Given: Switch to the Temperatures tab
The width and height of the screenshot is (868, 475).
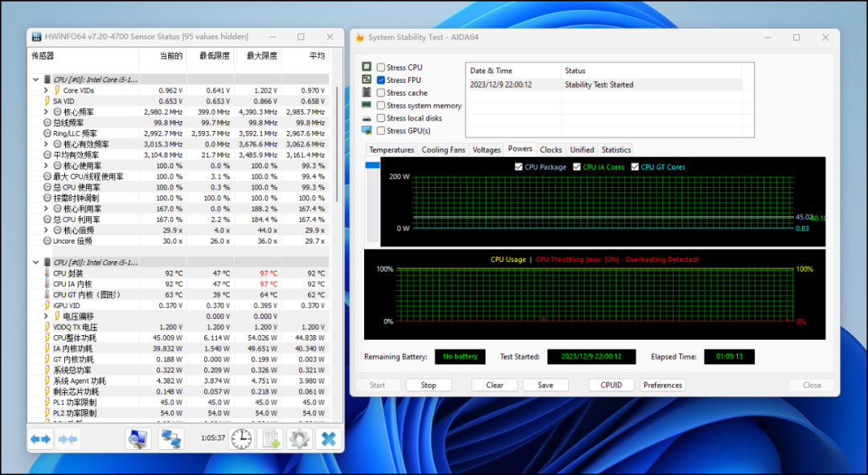Looking at the screenshot, I should [x=391, y=150].
